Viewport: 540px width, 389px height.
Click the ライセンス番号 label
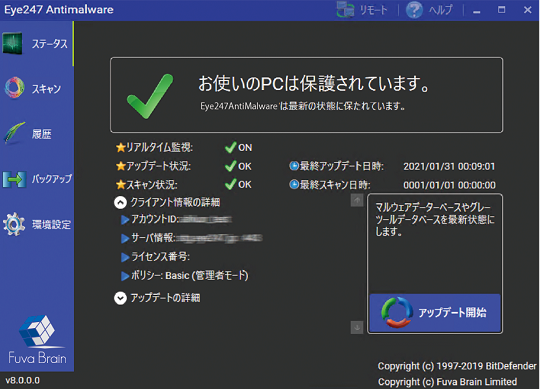[160, 257]
